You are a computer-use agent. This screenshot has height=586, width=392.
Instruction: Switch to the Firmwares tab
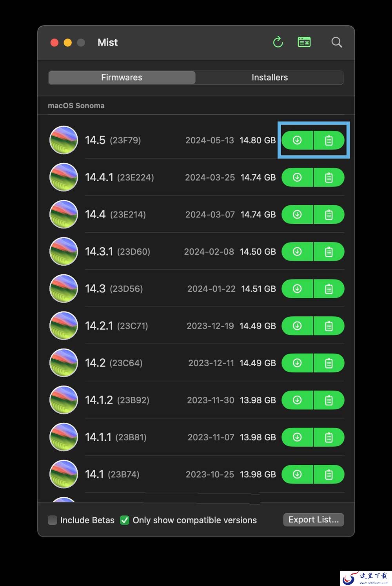pos(122,77)
